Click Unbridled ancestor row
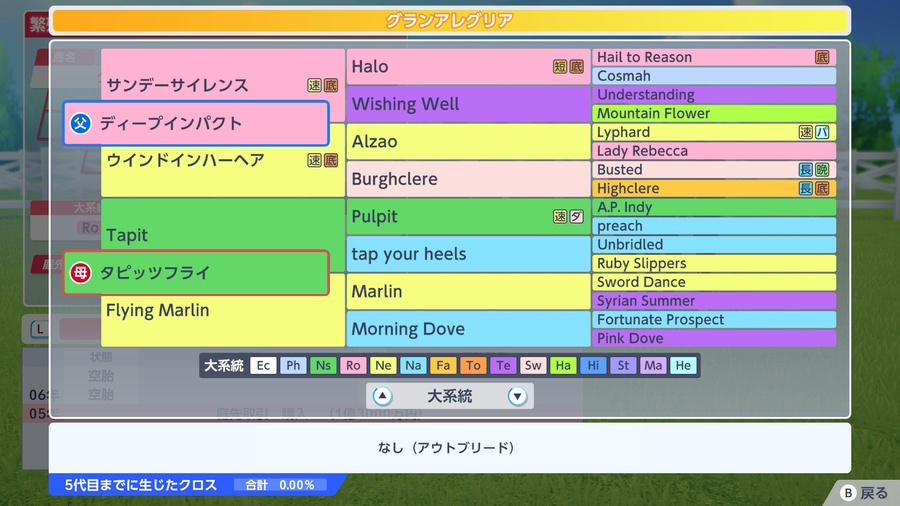 click(714, 244)
